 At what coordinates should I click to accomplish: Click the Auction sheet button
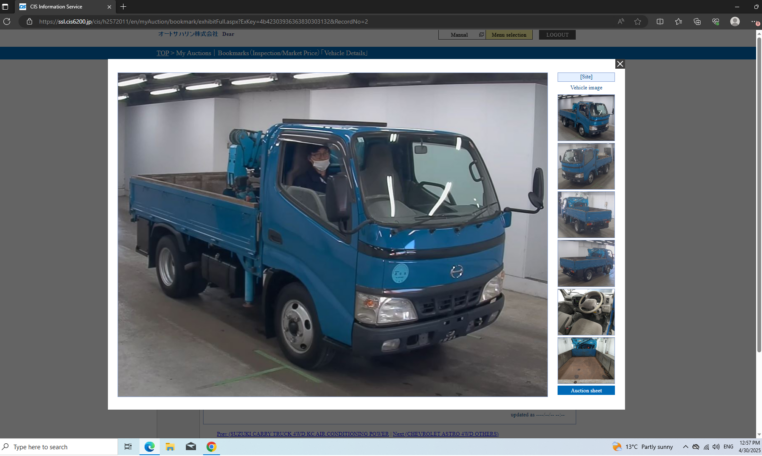(586, 390)
